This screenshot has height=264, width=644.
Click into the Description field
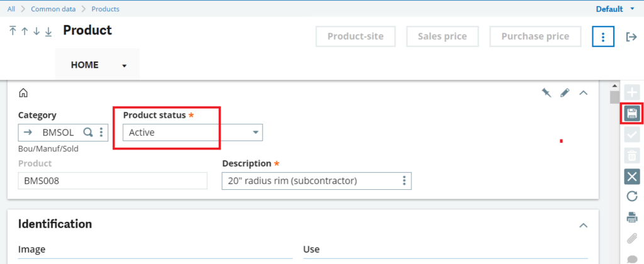308,181
